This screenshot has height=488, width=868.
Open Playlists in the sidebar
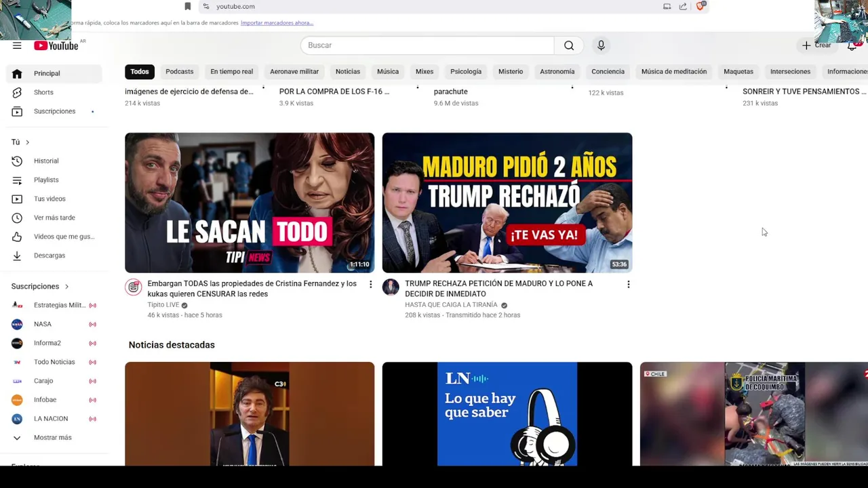(x=54, y=180)
